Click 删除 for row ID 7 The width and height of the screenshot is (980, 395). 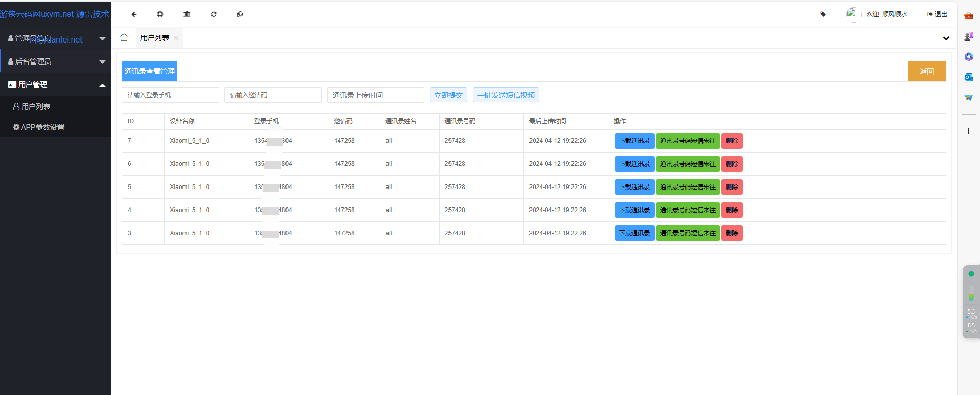pyautogui.click(x=732, y=141)
